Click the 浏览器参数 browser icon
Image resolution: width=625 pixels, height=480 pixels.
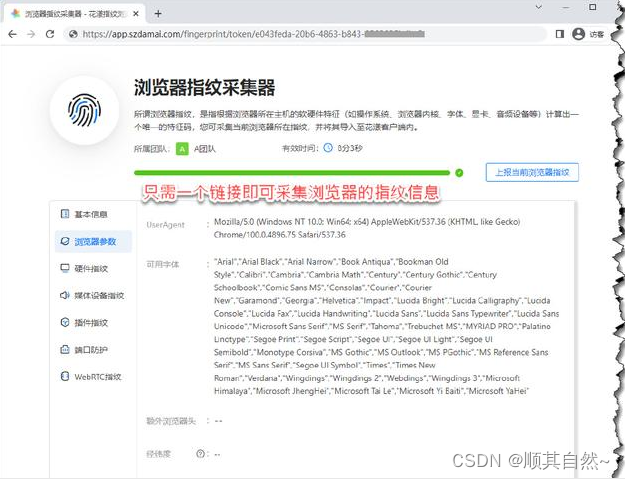pyautogui.click(x=65, y=241)
